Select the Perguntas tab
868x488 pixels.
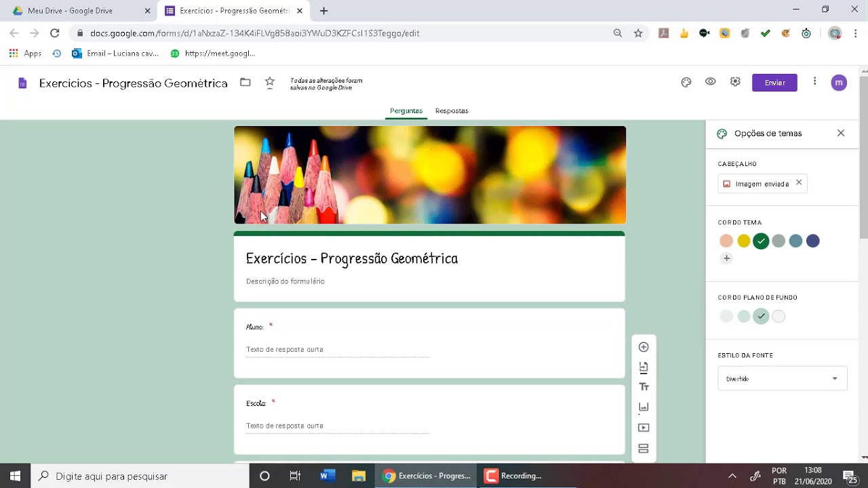point(406,110)
